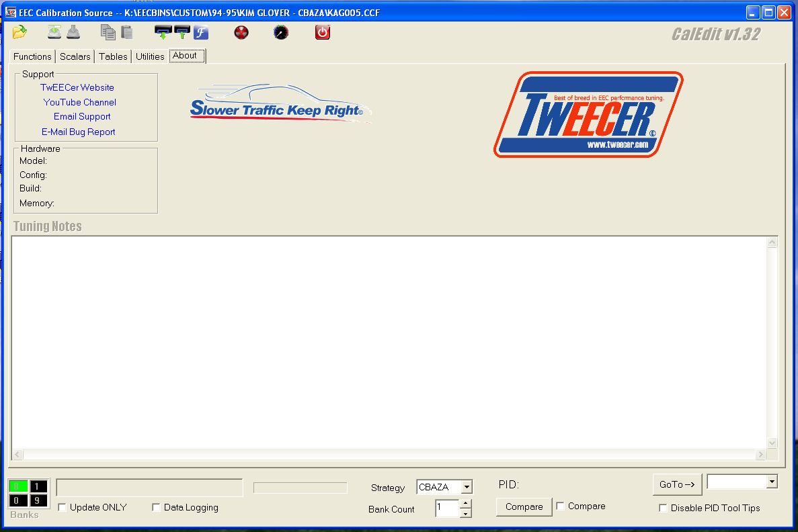Select the green highlighted bank 8 cell
The width and height of the screenshot is (798, 532).
click(18, 486)
